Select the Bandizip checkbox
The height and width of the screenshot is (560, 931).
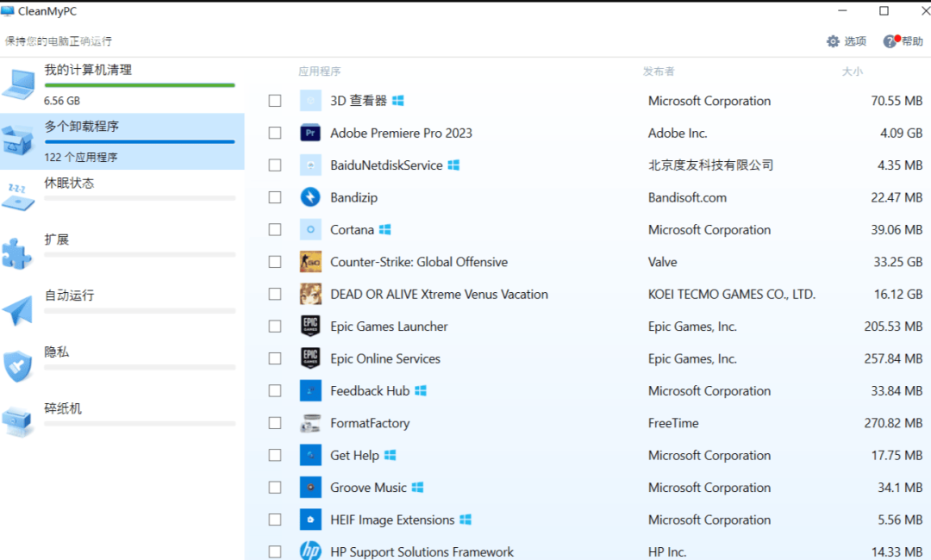[x=275, y=197]
